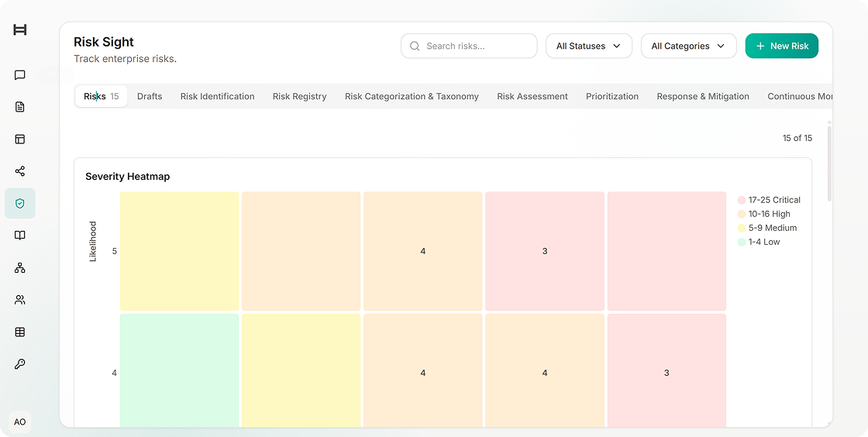Open the AO user avatar

coord(20,422)
